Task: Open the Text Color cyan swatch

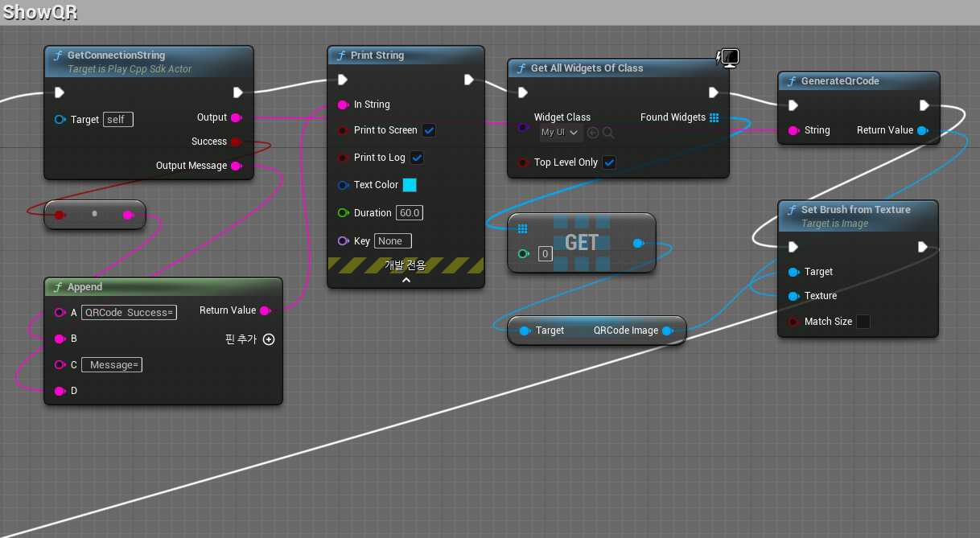Action: [x=410, y=185]
